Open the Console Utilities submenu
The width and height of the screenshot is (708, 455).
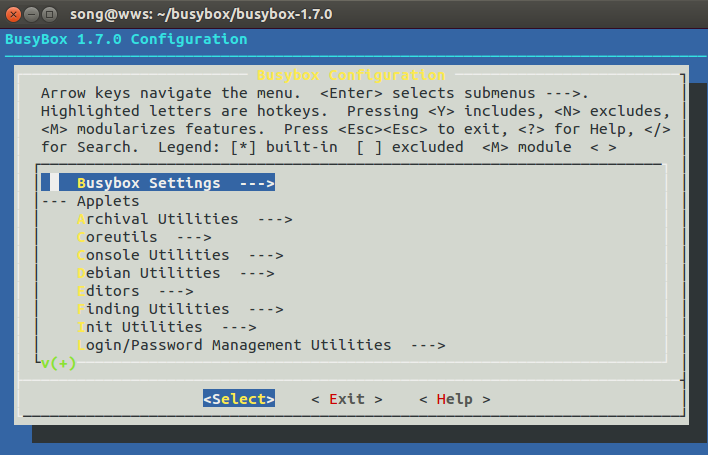pyautogui.click(x=180, y=255)
